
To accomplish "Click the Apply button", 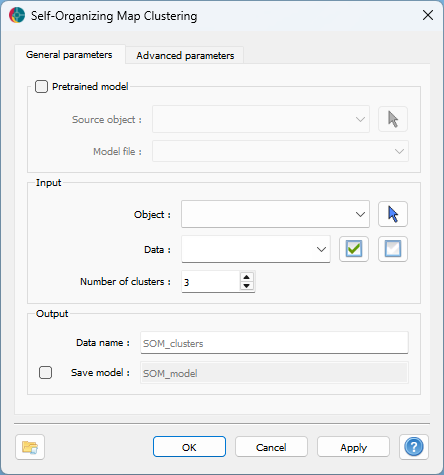I will tap(353, 447).
